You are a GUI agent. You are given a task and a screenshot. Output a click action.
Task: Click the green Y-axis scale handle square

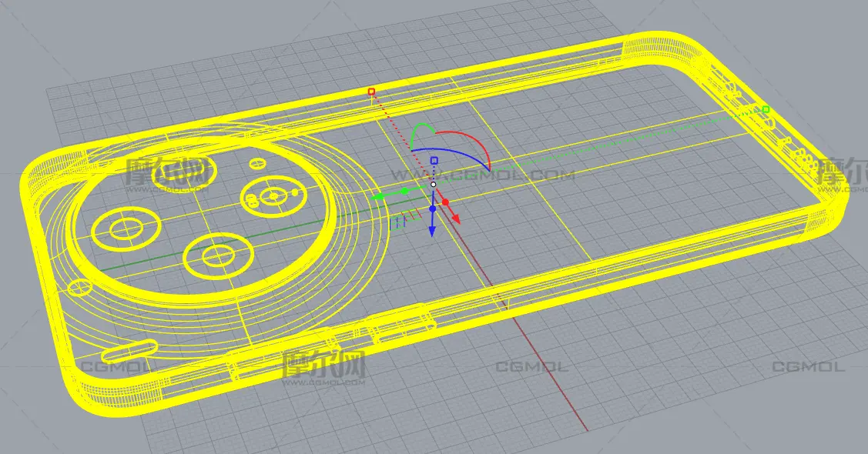click(766, 110)
